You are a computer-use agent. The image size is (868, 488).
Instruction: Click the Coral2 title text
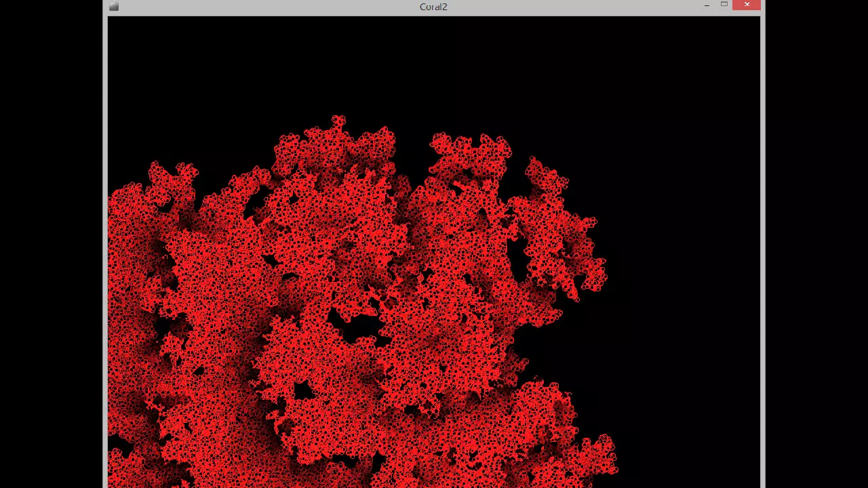click(x=433, y=7)
